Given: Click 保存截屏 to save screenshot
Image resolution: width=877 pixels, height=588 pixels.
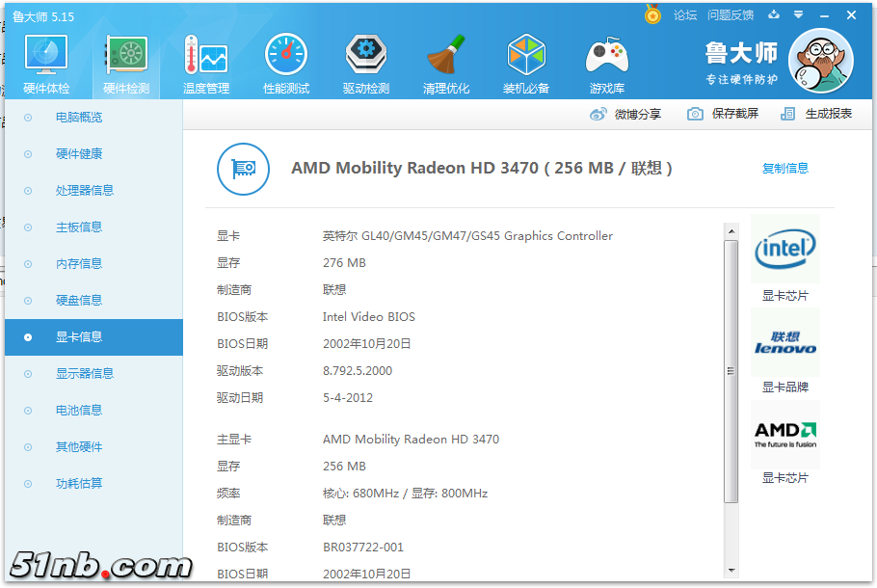Looking at the screenshot, I should click(x=723, y=114).
